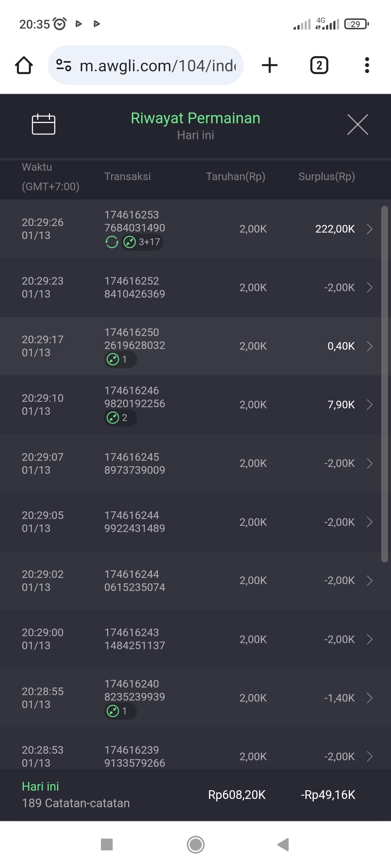This screenshot has width=391, height=868.
Task: Open the tab switcher showing 2 tabs
Action: point(319,65)
